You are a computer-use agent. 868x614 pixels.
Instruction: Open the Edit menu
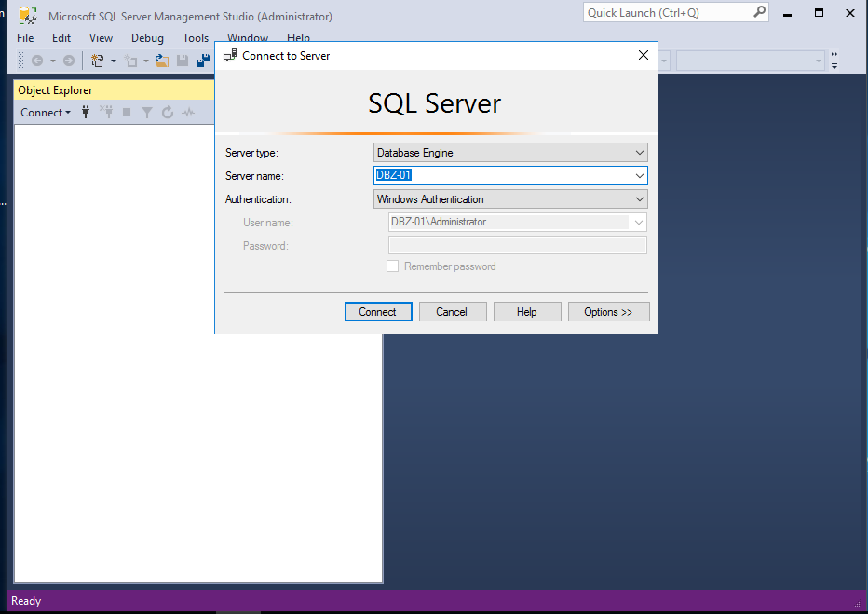click(61, 37)
